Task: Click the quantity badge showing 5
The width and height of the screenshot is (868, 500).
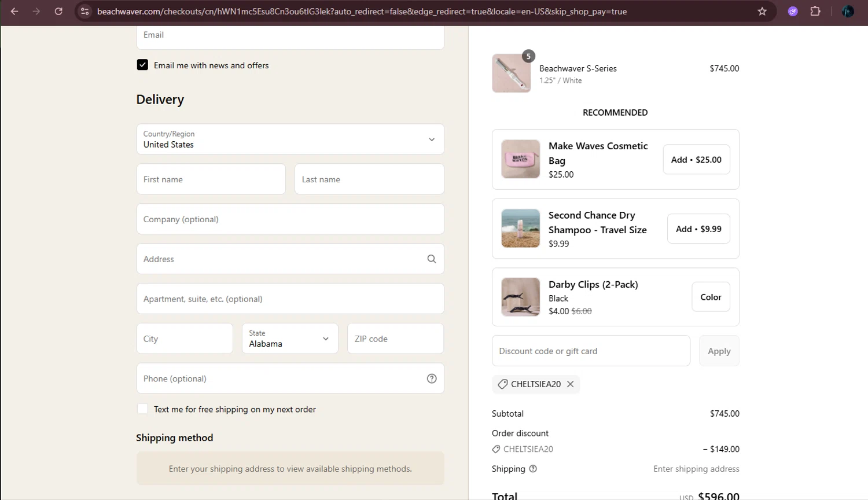Action: point(528,56)
